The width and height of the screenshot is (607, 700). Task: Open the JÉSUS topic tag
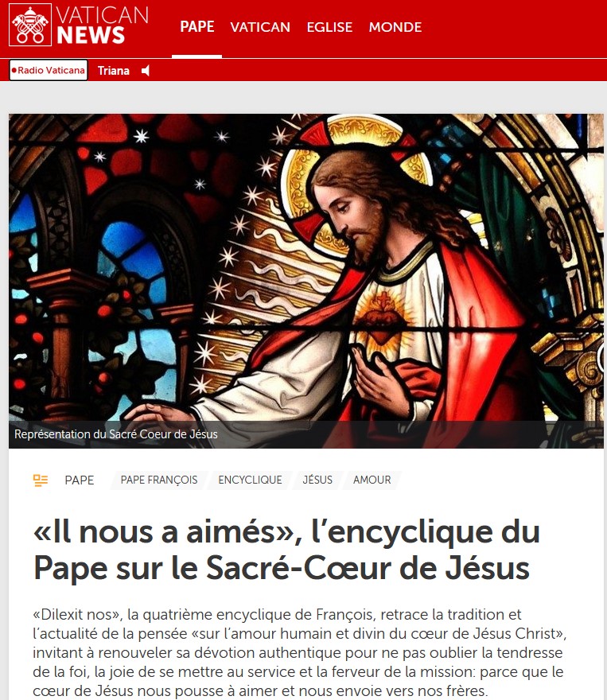point(317,480)
